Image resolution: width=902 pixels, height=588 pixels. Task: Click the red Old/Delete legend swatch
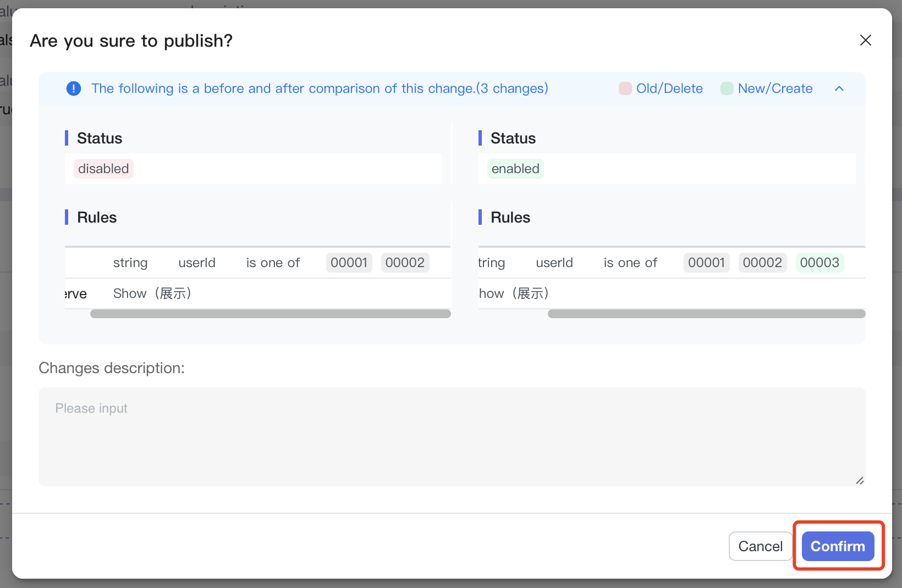point(625,88)
